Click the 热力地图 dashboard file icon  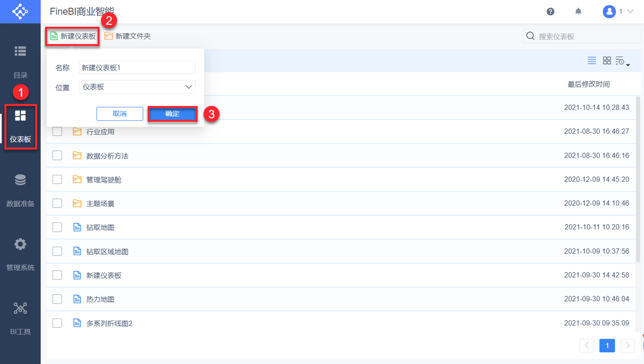[x=77, y=299]
